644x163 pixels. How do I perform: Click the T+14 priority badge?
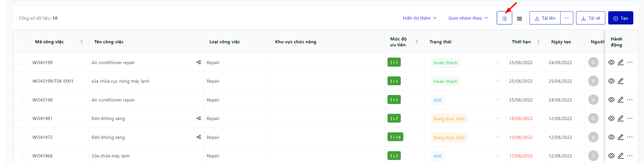(395, 137)
